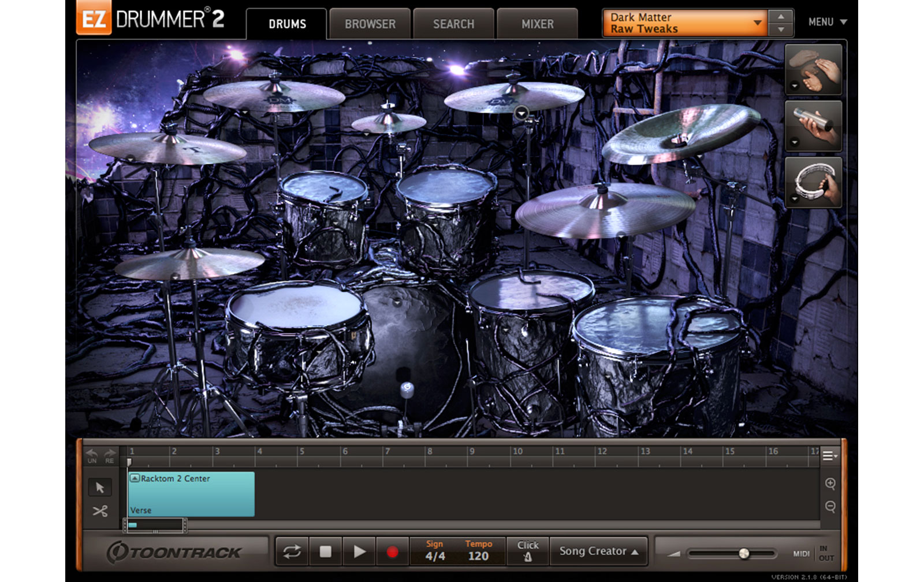Select the next preset with down arrow
The image size is (924, 582).
click(781, 29)
